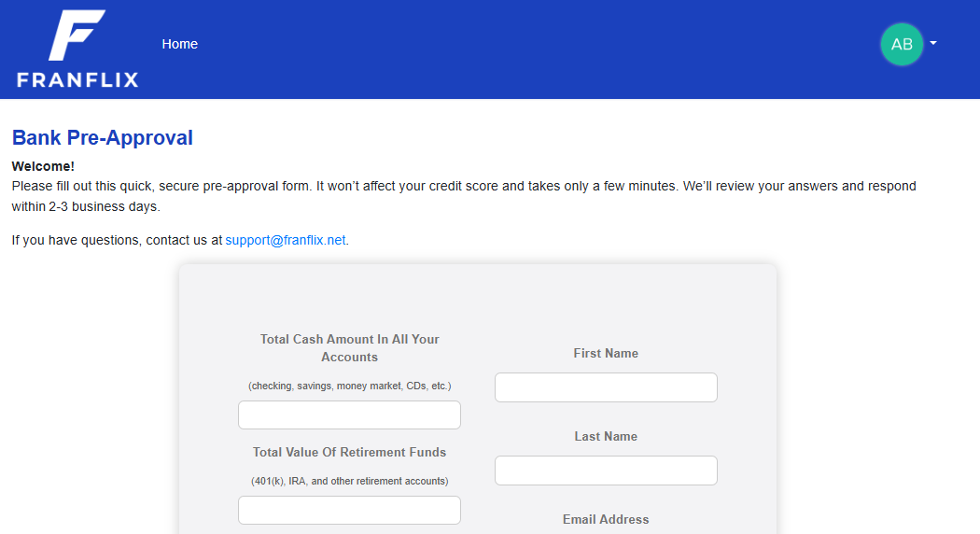Click the Franflix F logo emblem
Screen dimensions: 980x534
76,35
